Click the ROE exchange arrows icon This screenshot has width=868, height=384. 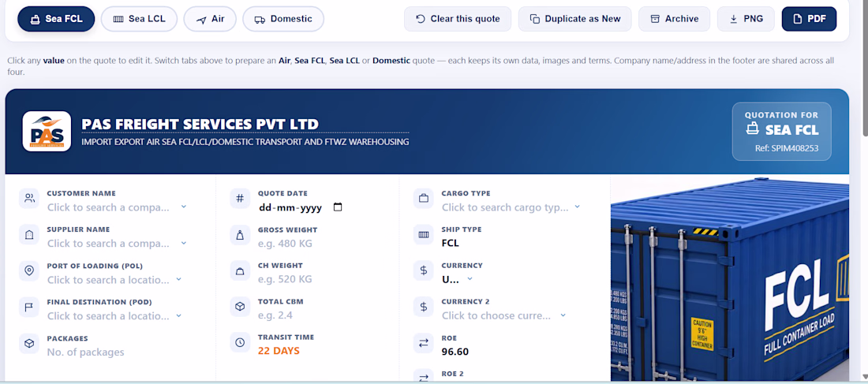point(424,343)
